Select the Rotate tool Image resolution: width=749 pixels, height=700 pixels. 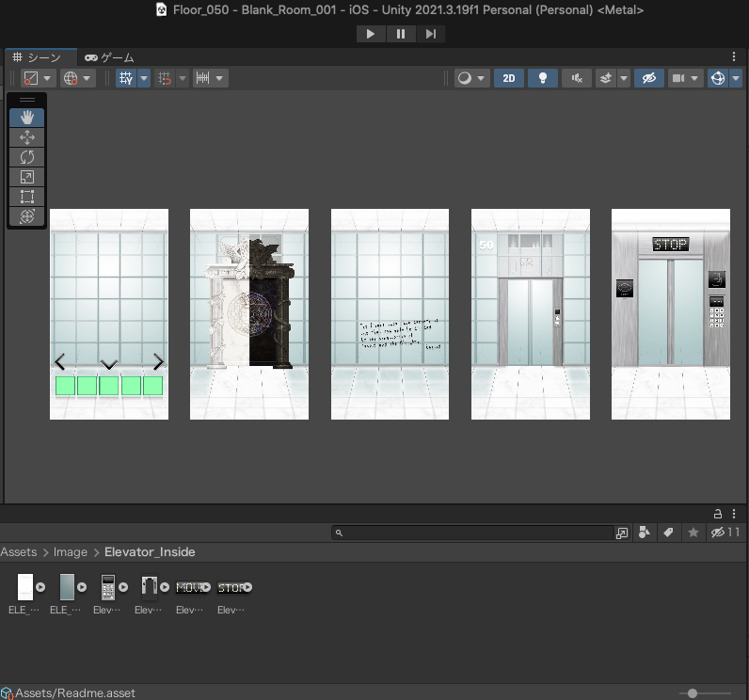point(26,157)
